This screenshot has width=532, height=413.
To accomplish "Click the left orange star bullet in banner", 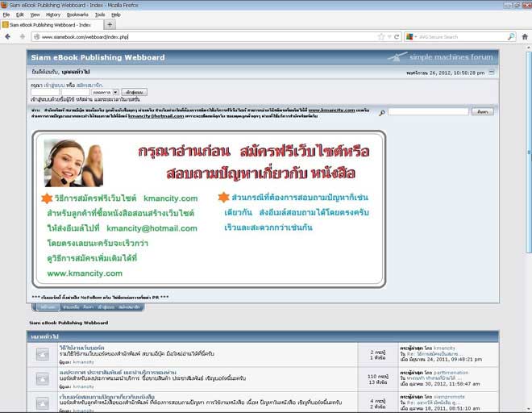I will (x=47, y=198).
